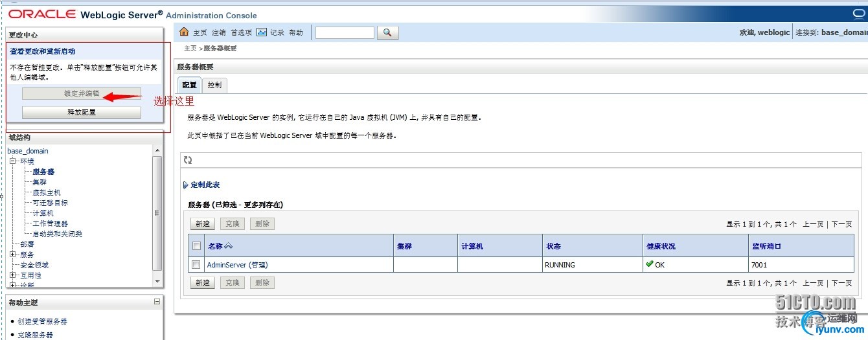868x340 pixels.
Task: Click 记录 text in top toolbar
Action: click(x=277, y=32)
